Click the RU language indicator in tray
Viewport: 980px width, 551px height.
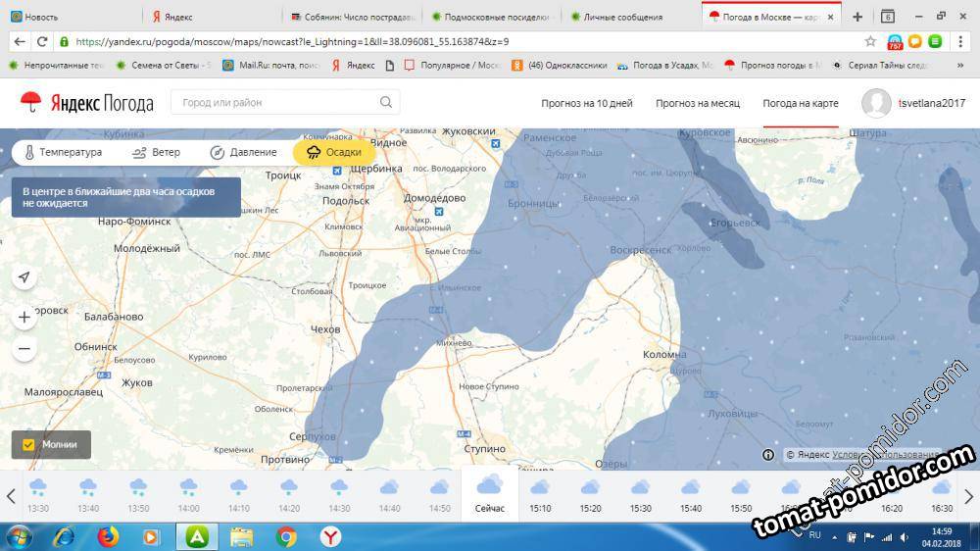[815, 535]
